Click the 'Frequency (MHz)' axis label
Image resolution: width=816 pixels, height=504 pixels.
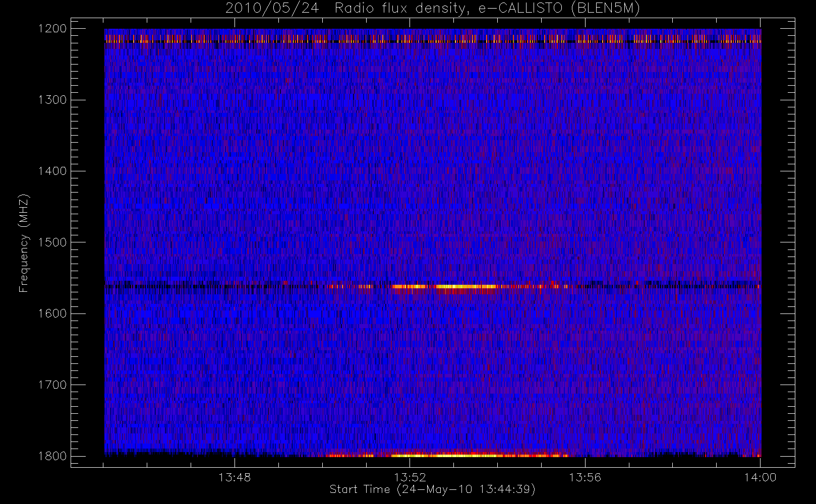click(x=24, y=243)
